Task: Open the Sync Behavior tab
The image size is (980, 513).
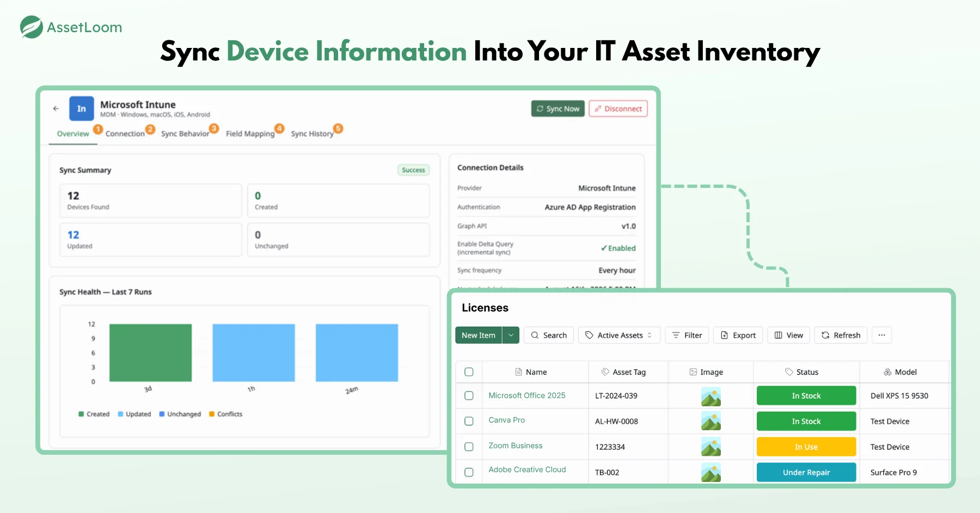Action: [x=185, y=133]
